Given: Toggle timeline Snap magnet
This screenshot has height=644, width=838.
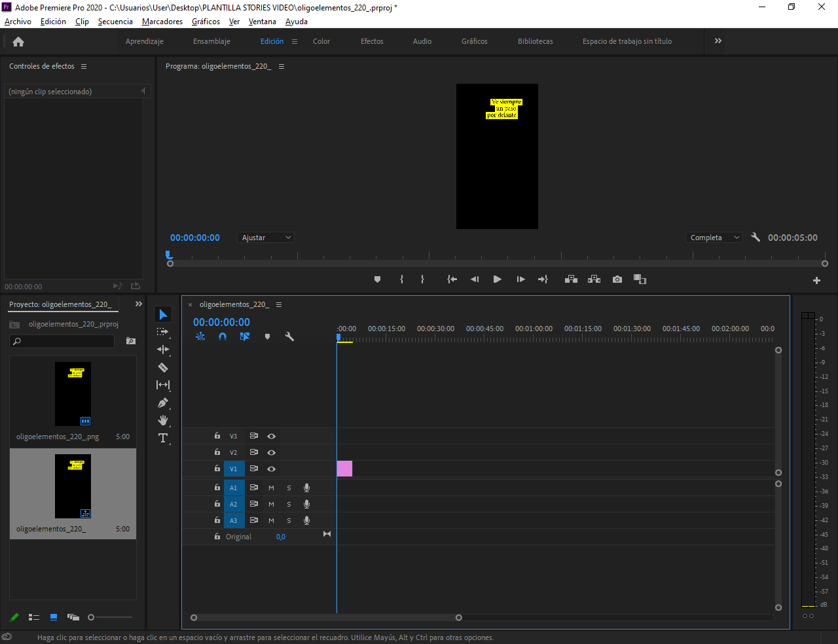Looking at the screenshot, I should pyautogui.click(x=223, y=336).
